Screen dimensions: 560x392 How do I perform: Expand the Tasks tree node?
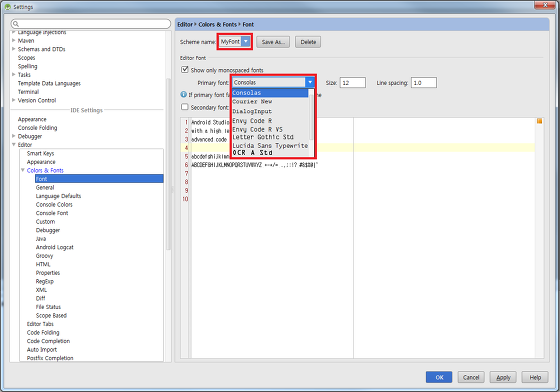[14, 75]
